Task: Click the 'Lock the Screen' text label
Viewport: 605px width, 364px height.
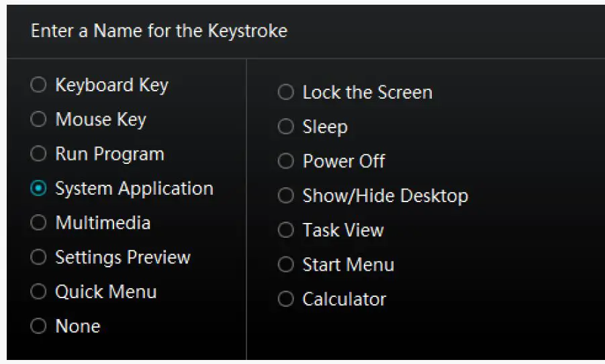Action: tap(367, 93)
